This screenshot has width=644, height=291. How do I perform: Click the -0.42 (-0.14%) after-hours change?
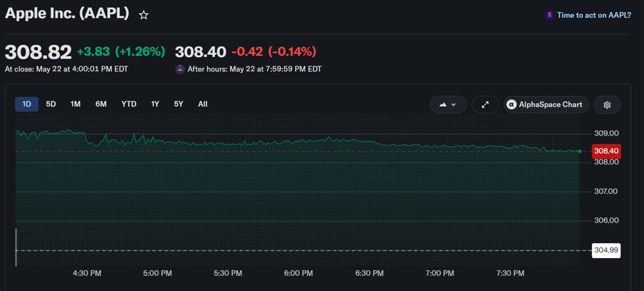point(274,52)
